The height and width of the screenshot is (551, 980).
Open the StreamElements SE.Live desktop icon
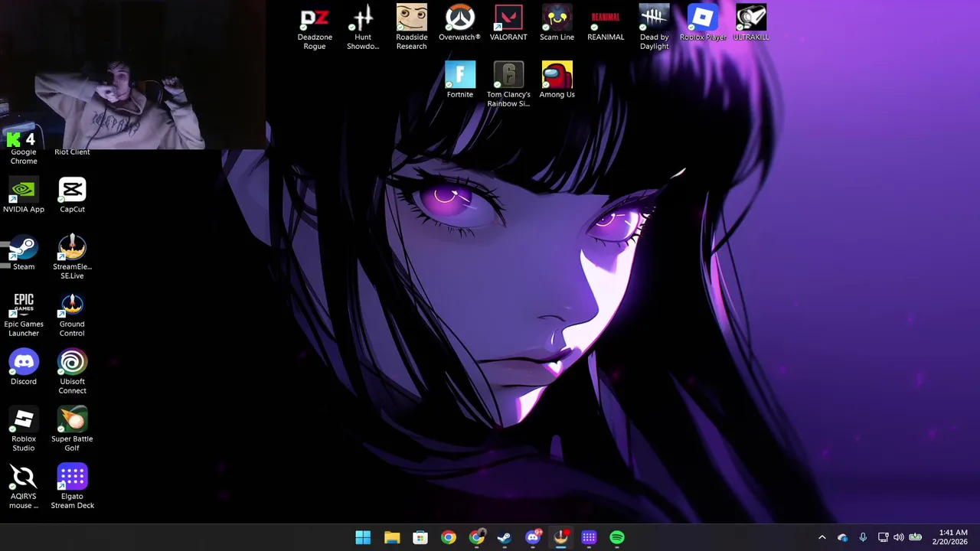72,257
